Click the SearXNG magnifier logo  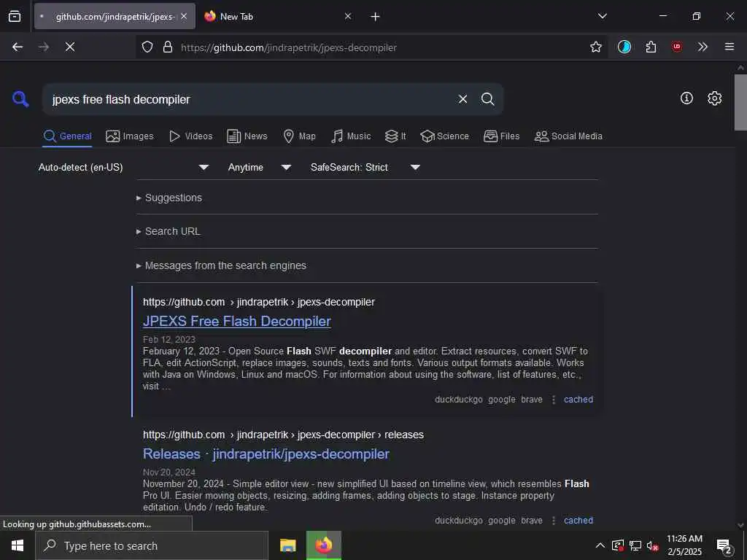(20, 99)
